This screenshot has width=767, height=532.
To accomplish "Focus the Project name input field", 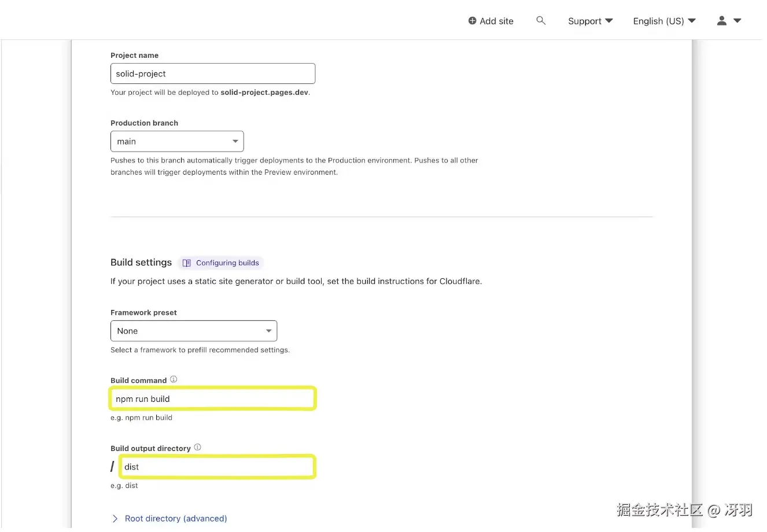I will point(213,74).
